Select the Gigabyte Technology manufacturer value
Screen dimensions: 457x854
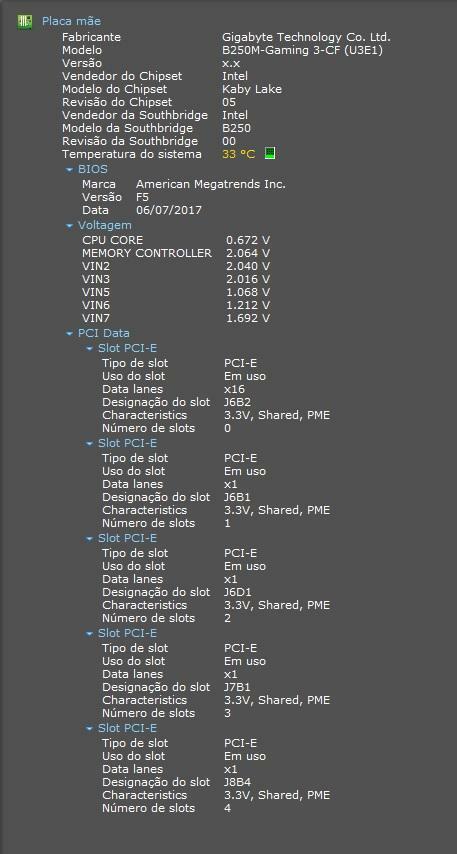[x=307, y=37]
